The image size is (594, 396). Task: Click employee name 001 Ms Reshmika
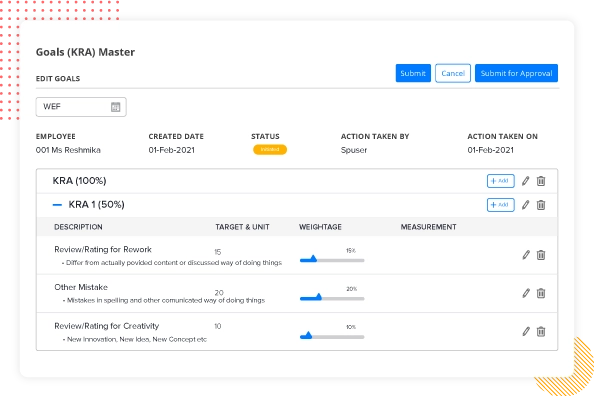68,150
